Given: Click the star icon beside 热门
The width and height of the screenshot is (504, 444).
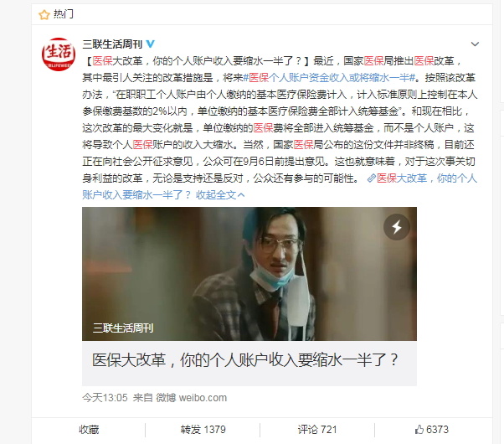Looking at the screenshot, I should [44, 14].
